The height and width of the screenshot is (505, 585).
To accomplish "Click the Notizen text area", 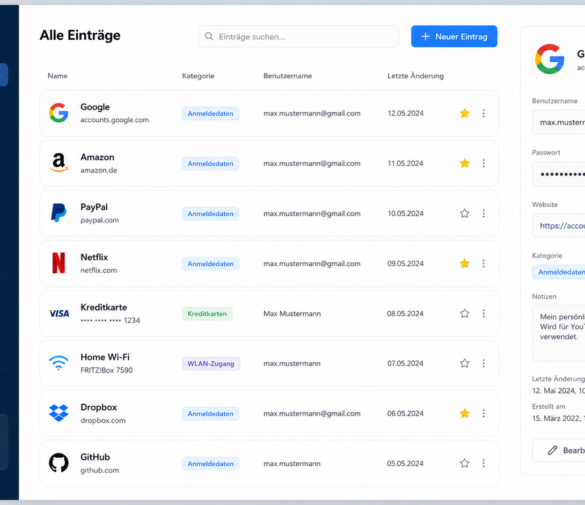I will pos(559,333).
